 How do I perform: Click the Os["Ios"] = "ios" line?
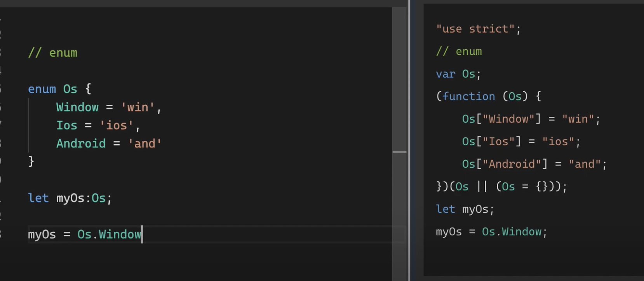521,142
